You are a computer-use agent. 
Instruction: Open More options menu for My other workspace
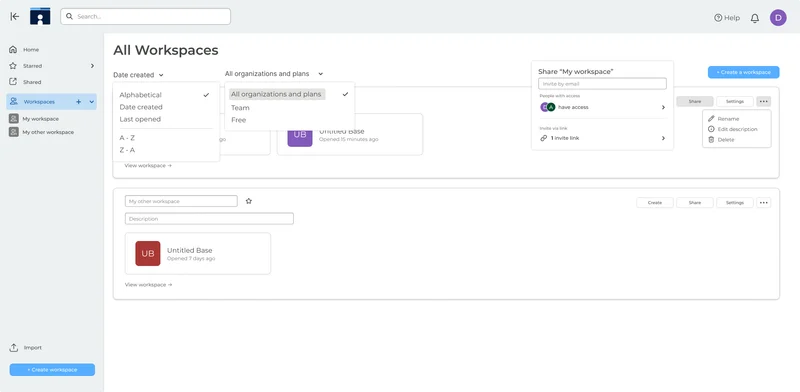[x=763, y=203]
